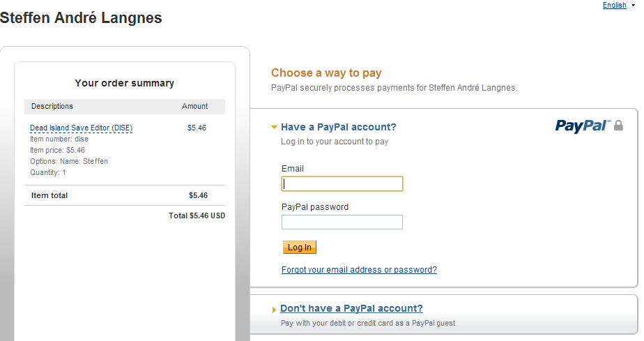Click the PayPal logo
Image resolution: width=644 pixels, height=341 pixels.
[582, 126]
